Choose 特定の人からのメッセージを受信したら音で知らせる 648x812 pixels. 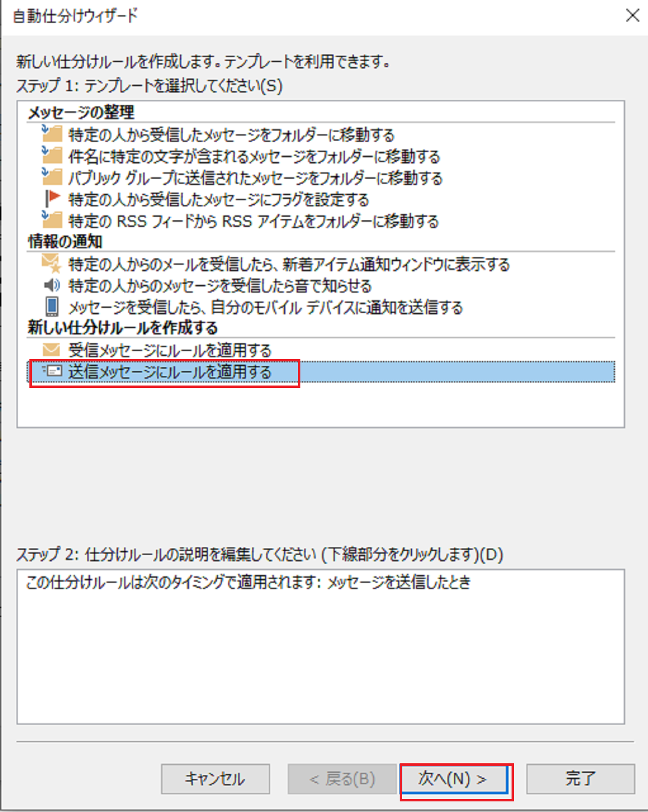[x=220, y=286]
